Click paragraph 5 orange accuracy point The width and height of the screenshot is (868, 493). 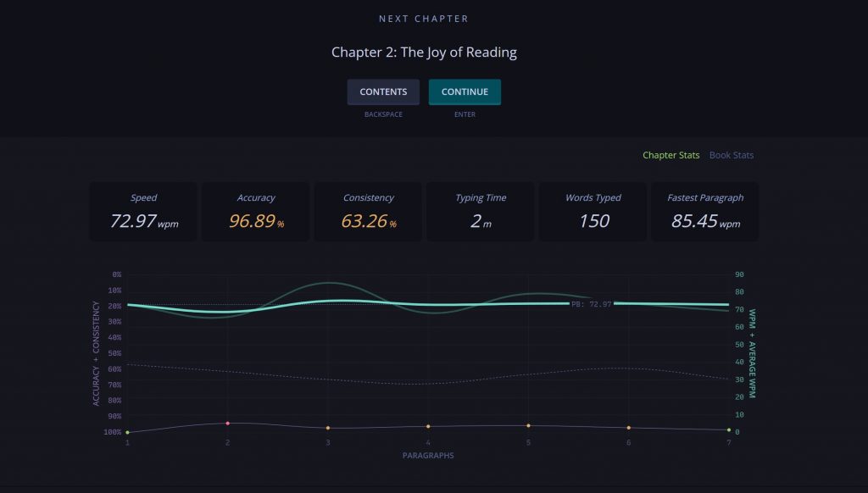pos(528,425)
